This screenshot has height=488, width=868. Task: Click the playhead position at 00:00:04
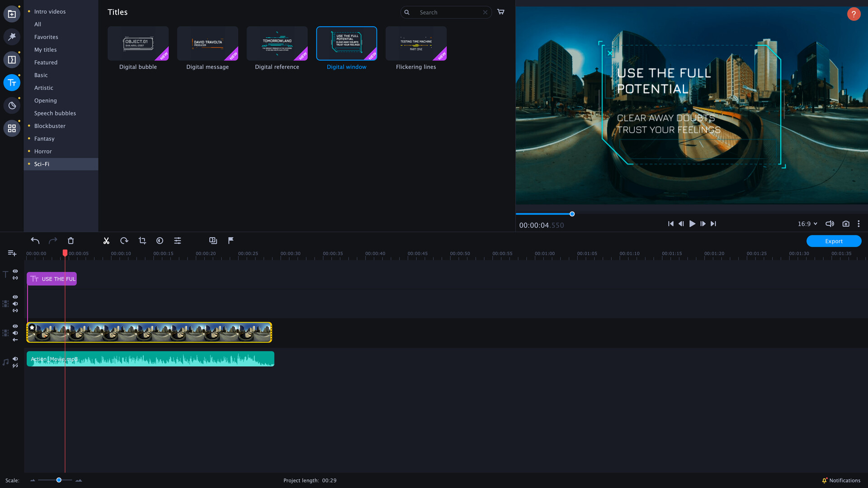pyautogui.click(x=65, y=253)
